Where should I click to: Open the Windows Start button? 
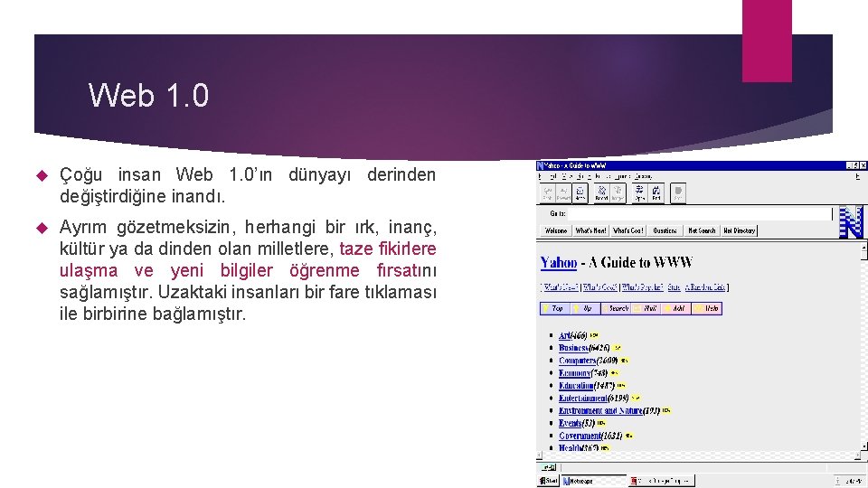pyautogui.click(x=549, y=481)
